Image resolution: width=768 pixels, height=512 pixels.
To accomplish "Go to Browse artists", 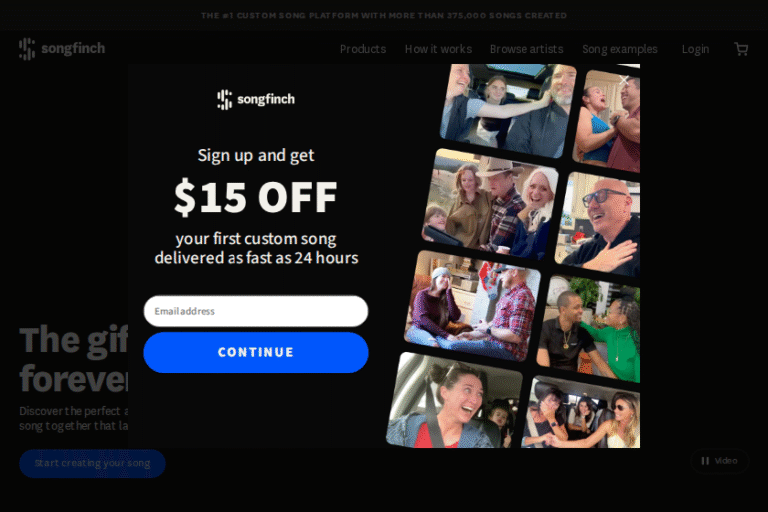I will pos(527,49).
